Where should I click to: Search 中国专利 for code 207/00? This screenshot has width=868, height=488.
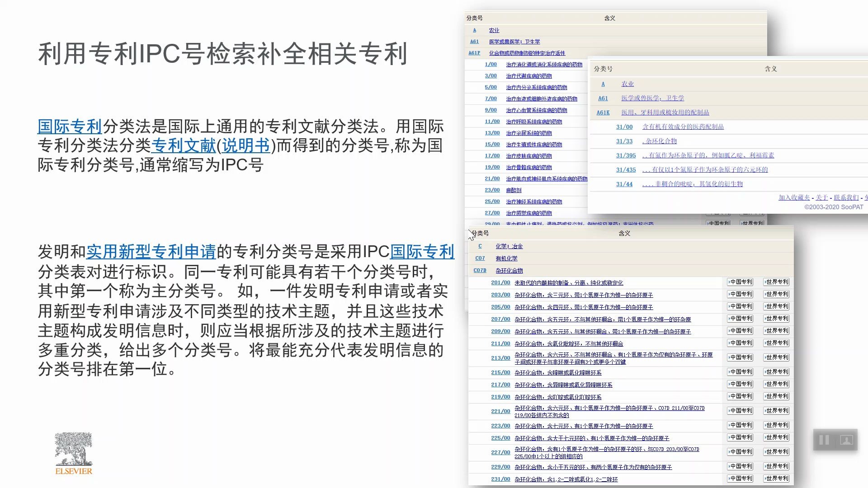[x=740, y=319]
